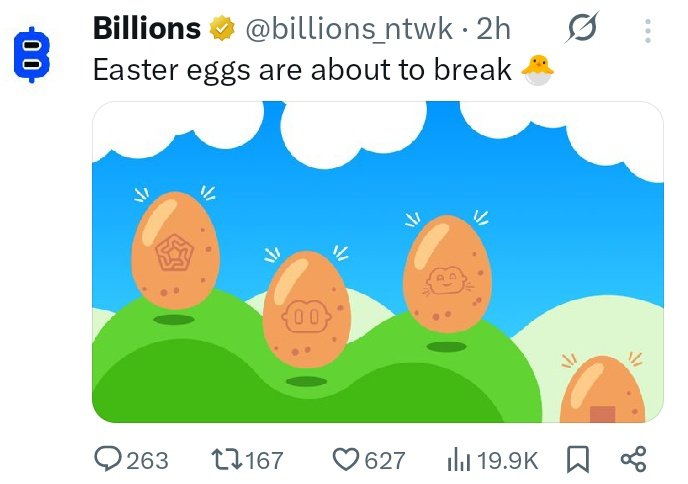View analytics via the bar chart icon
This screenshot has width=688, height=484.
[457, 459]
